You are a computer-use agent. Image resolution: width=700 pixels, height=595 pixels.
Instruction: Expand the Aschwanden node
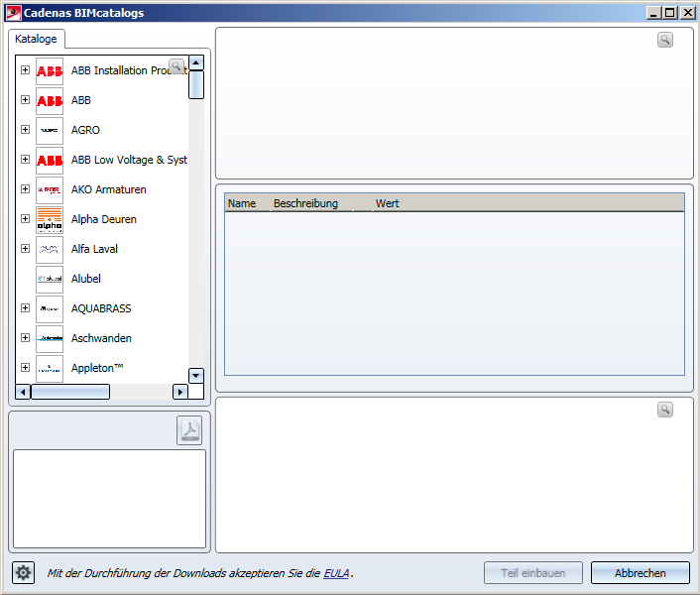[x=26, y=338]
